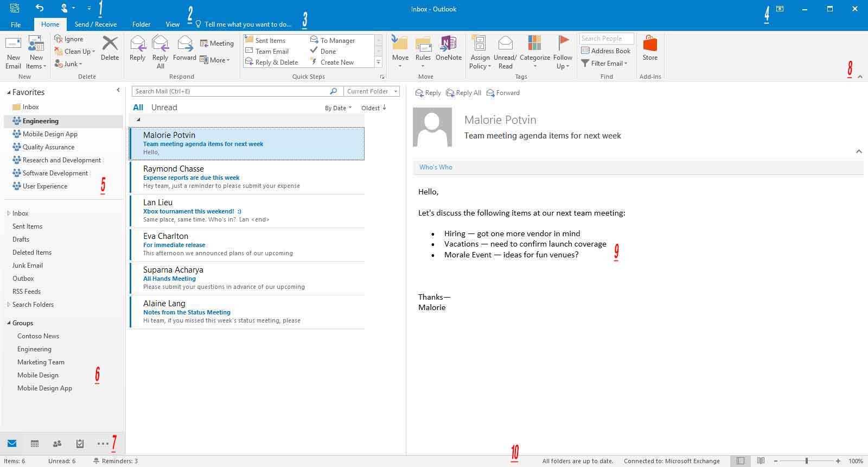Toggle Unread/Read status

[505, 52]
